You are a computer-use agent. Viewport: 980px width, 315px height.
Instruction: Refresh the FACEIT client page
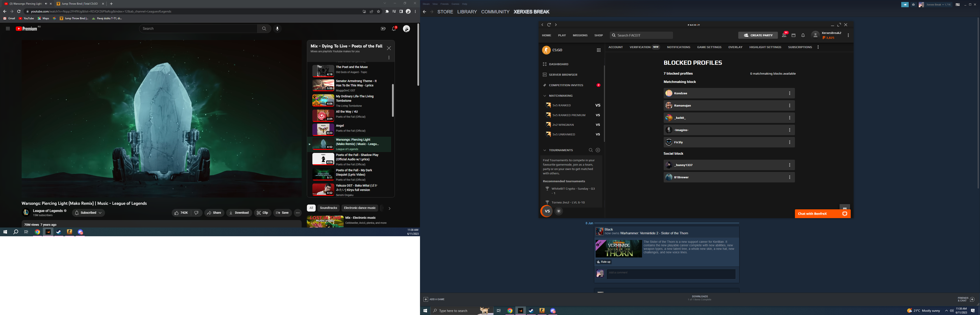pyautogui.click(x=549, y=25)
